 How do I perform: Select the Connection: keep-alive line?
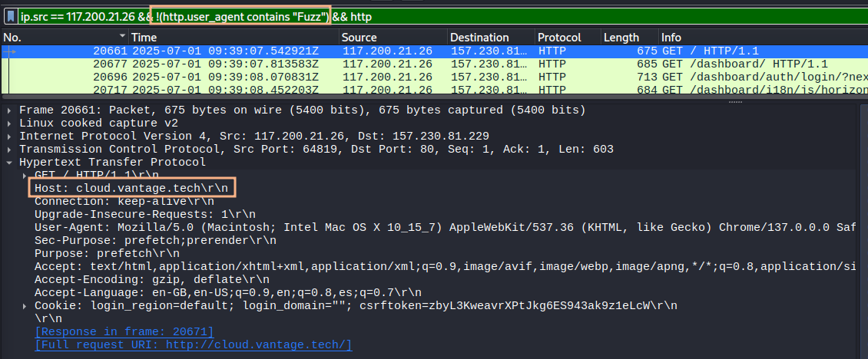click(124, 201)
